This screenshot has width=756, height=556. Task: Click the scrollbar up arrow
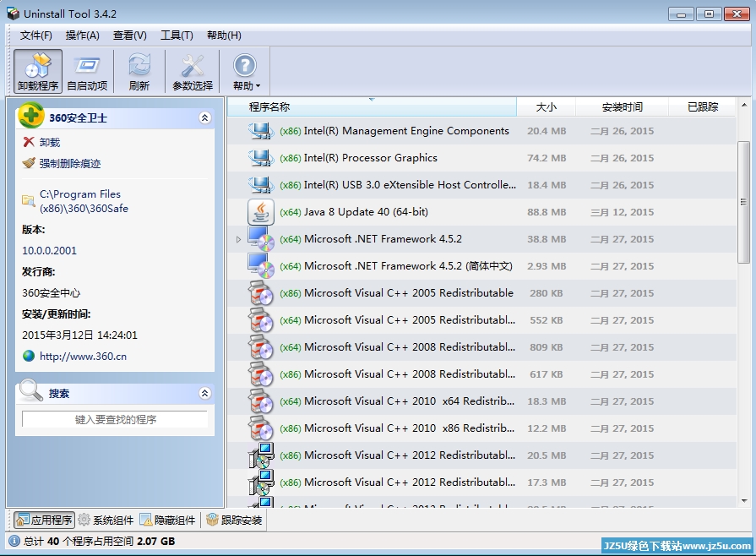coord(743,105)
